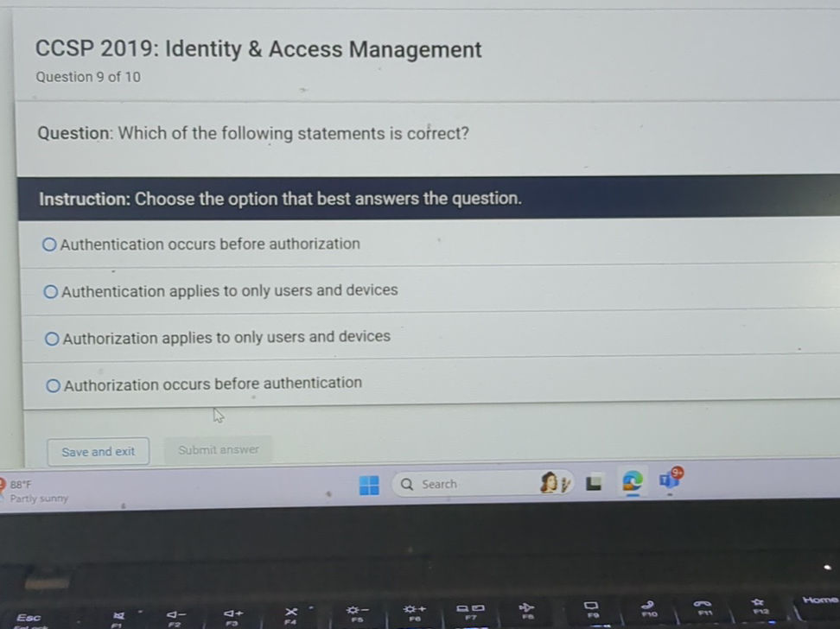Choose 'Authentication applies to only users and devices'
Image resolution: width=840 pixels, height=629 pixels.
tap(51, 291)
